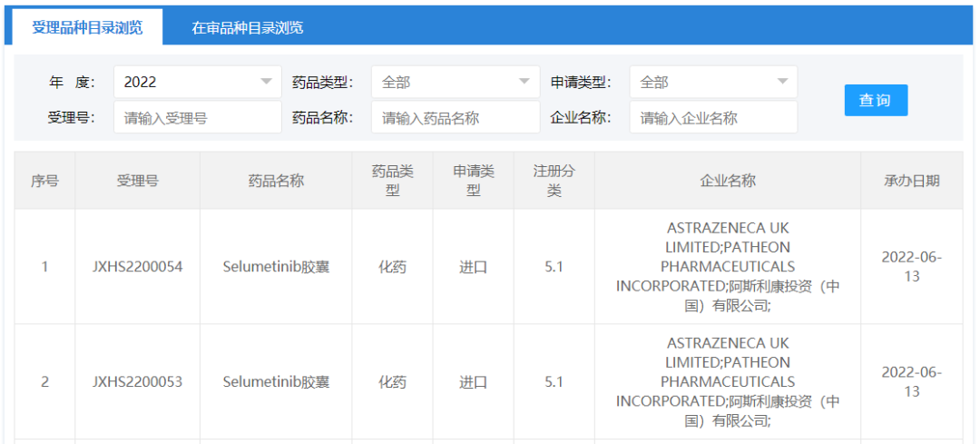Click acceptance number JXHS2200053

point(137,381)
